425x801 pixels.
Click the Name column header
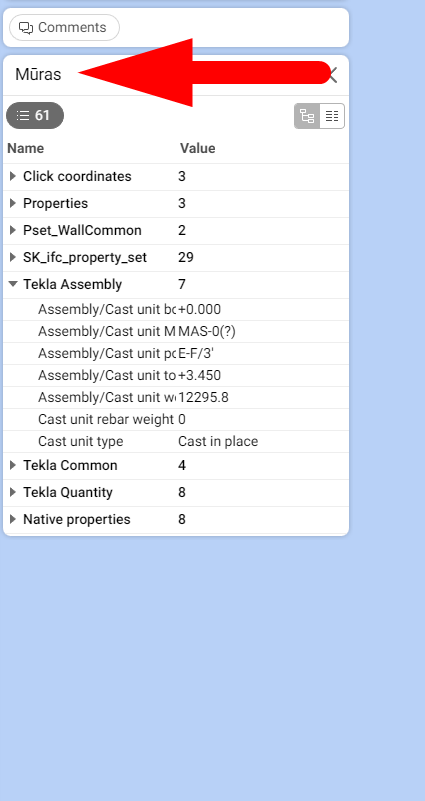pos(26,149)
